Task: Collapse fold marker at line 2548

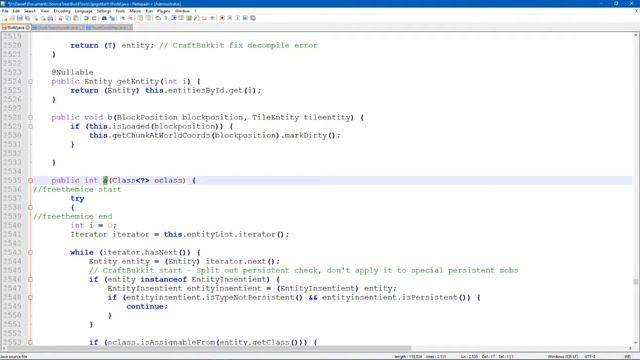Action: click(30, 298)
